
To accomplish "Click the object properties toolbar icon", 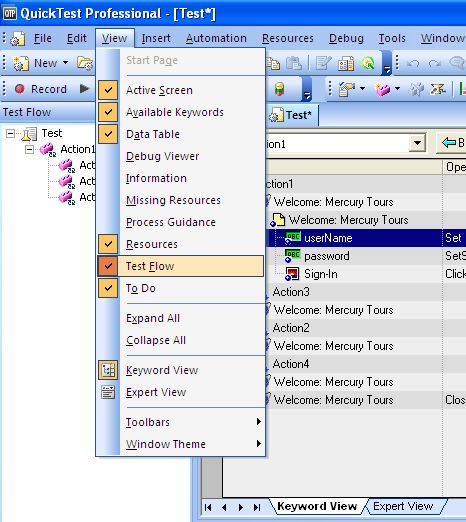I will click(347, 89).
